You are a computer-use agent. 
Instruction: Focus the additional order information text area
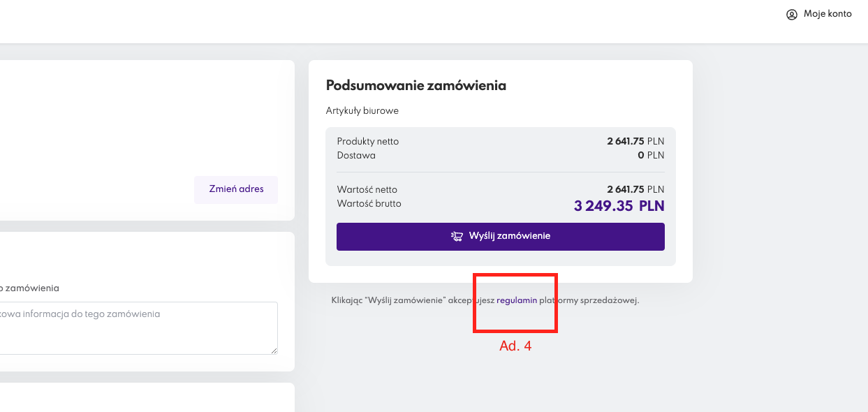click(x=140, y=328)
